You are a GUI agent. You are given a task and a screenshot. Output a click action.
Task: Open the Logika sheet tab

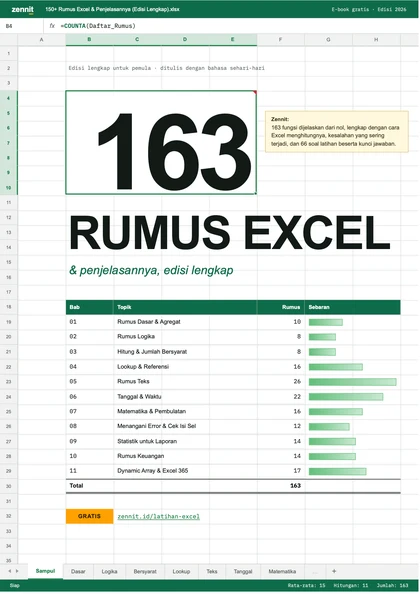[109, 571]
